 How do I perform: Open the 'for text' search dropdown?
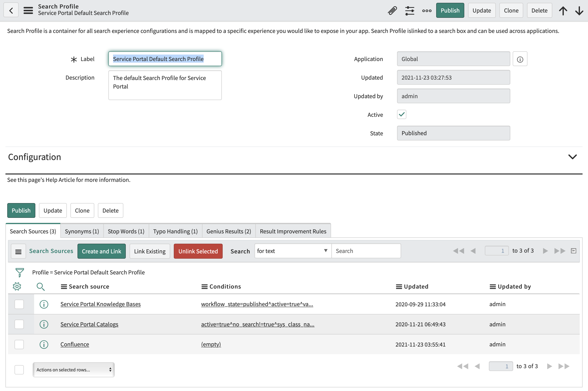point(293,251)
